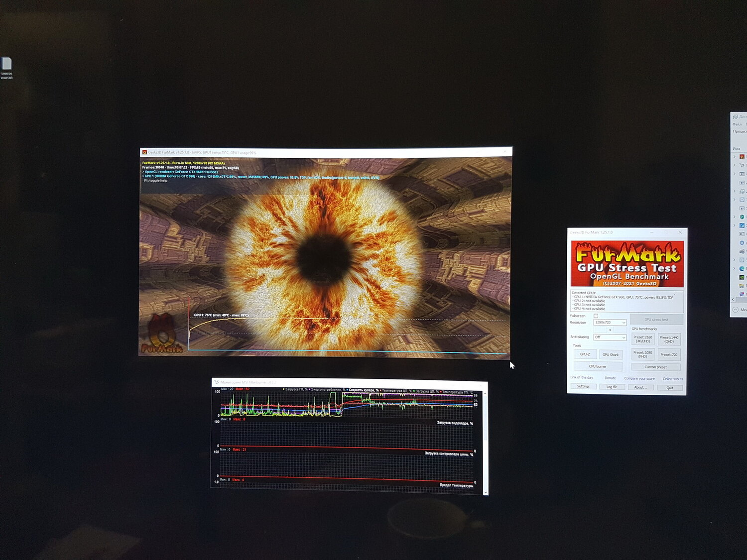Sort by the Имя column header in Task Manager
Screen dimensions: 747x560
(737, 148)
